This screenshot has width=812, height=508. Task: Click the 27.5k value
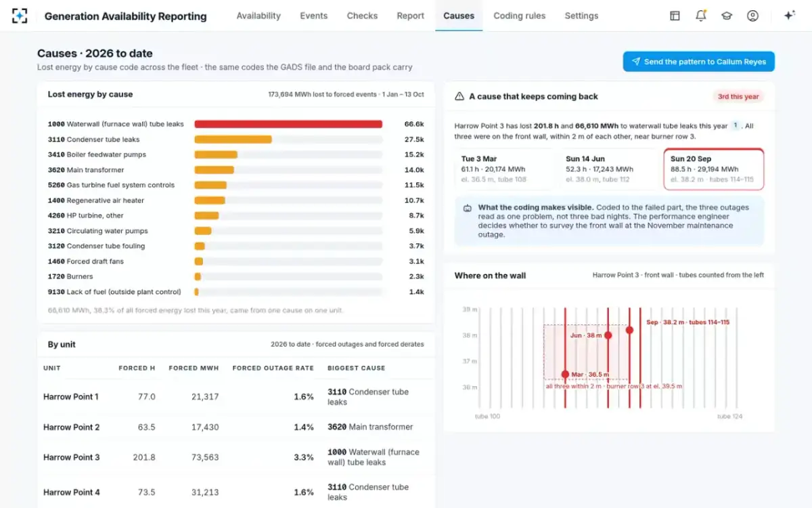(x=414, y=140)
